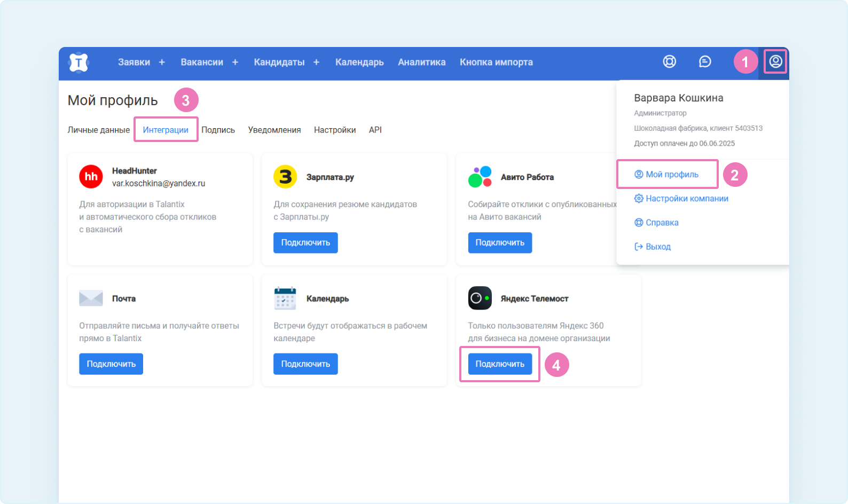848x504 pixels.
Task: Click the Календарь integration calendar icon
Action: click(x=285, y=298)
